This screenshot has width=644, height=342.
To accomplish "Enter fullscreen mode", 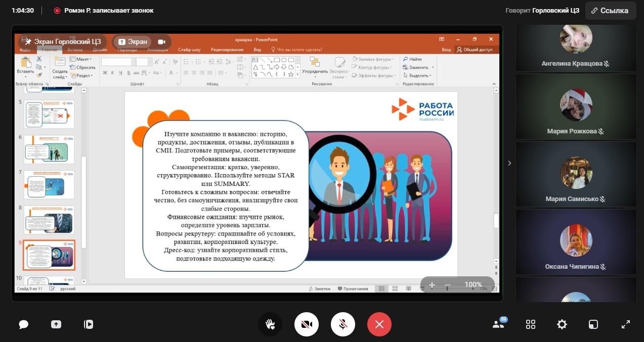I will [626, 324].
